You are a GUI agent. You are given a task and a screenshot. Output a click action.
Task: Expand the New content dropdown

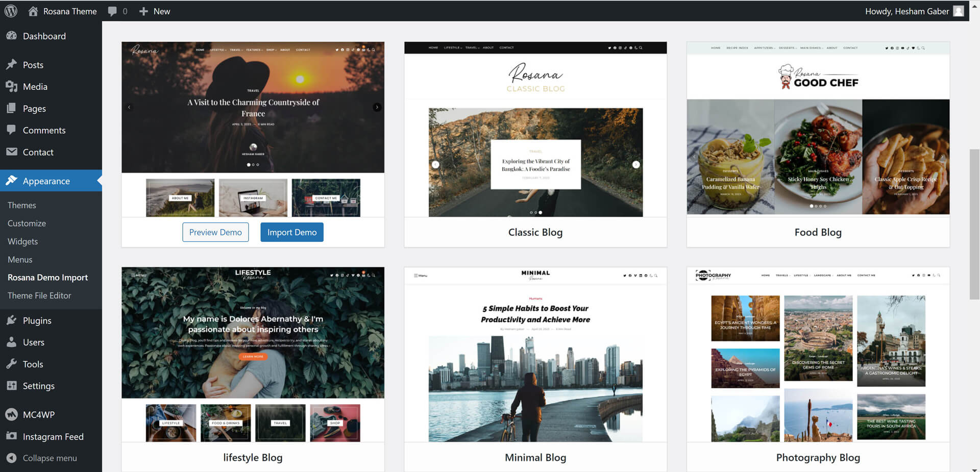155,11
